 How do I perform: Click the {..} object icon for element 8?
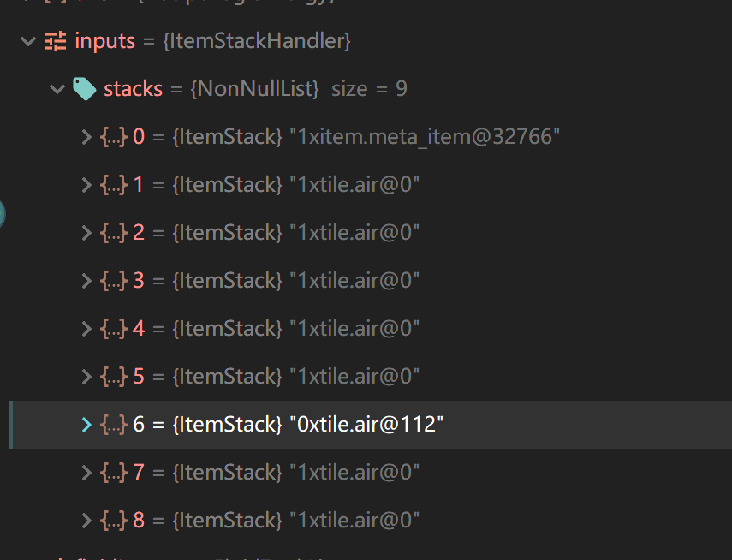[x=113, y=520]
